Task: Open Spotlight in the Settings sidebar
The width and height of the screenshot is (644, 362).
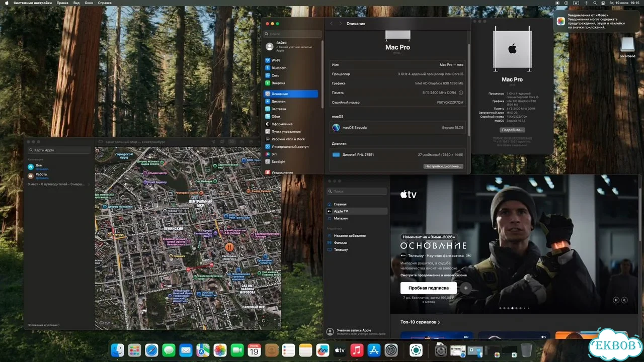Action: pyautogui.click(x=291, y=161)
